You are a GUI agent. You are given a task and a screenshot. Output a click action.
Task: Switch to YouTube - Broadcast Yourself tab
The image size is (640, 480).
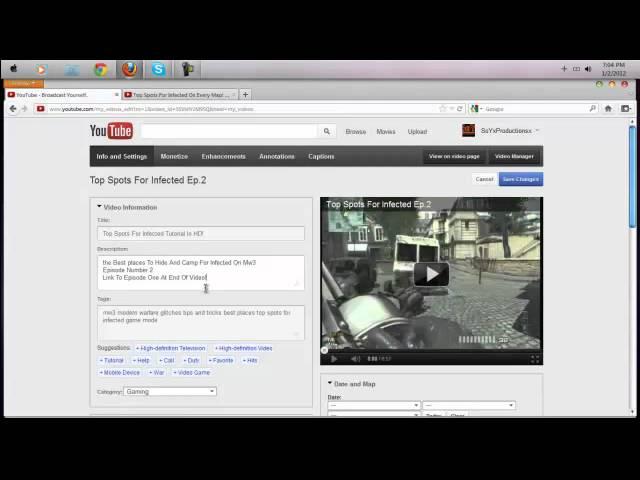pos(63,95)
